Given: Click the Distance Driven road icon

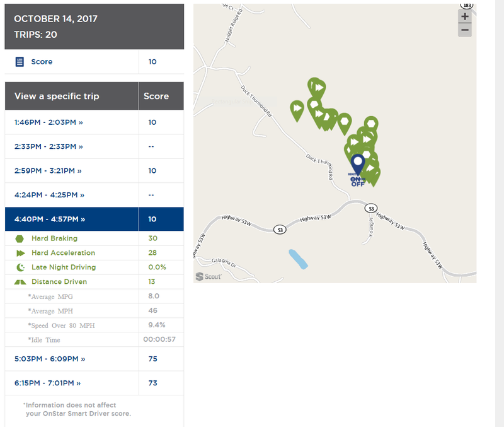Looking at the screenshot, I should coord(20,282).
